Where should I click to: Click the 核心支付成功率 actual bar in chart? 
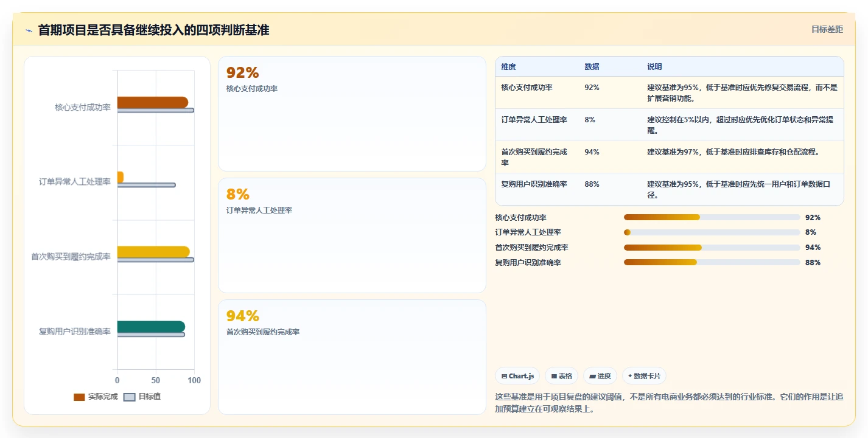(153, 102)
